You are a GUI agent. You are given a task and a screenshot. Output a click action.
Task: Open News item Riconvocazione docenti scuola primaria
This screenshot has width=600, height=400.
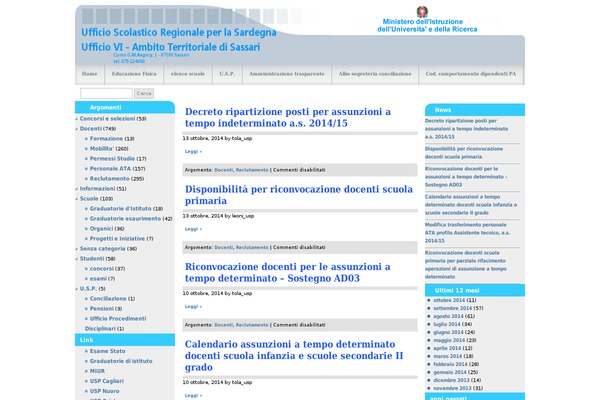pyautogui.click(x=466, y=264)
